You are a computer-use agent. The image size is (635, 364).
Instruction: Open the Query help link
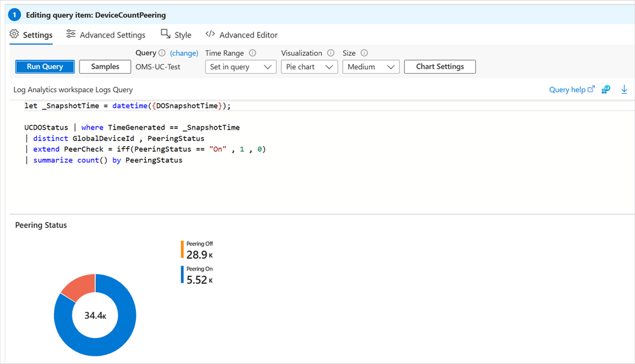pyautogui.click(x=572, y=90)
